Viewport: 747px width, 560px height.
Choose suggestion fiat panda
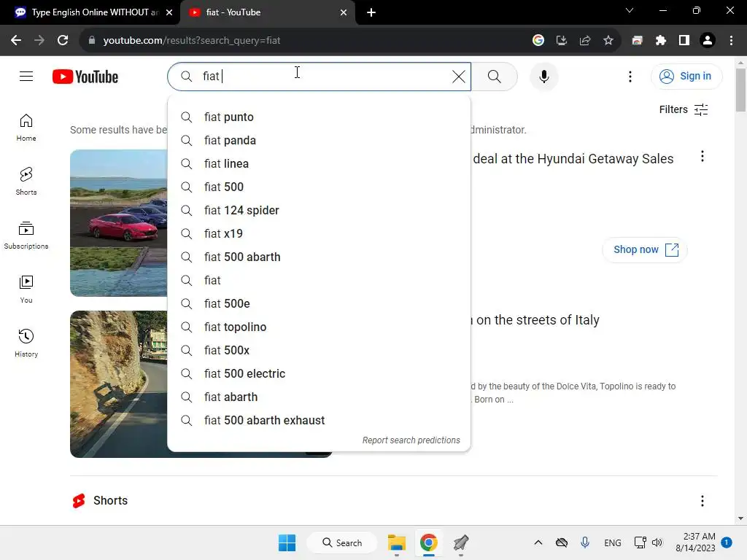(x=319, y=141)
